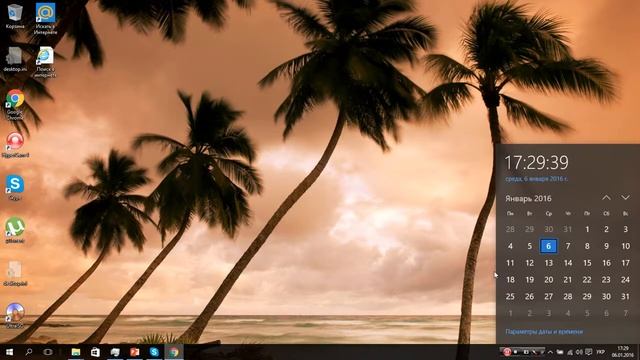Select highlighted date 6 in the calendar
This screenshot has height=360, width=640.
click(x=549, y=246)
